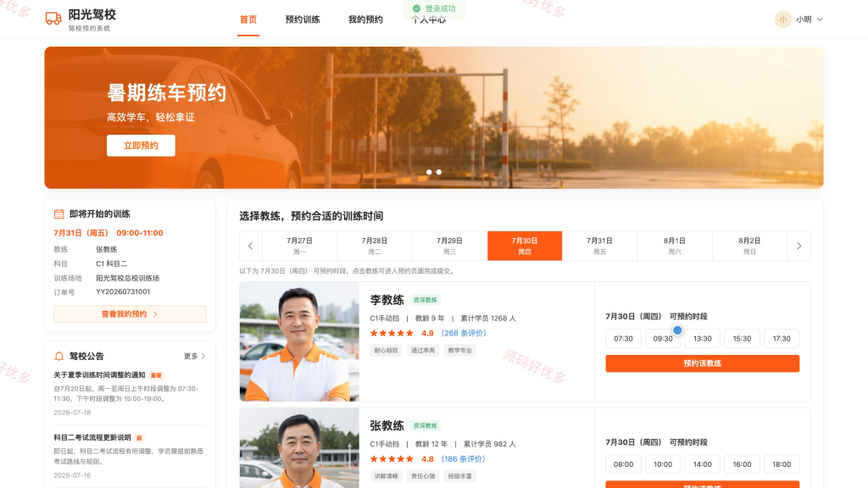Select the second banner carousel dot
Image resolution: width=868 pixels, height=488 pixels.
tap(439, 172)
